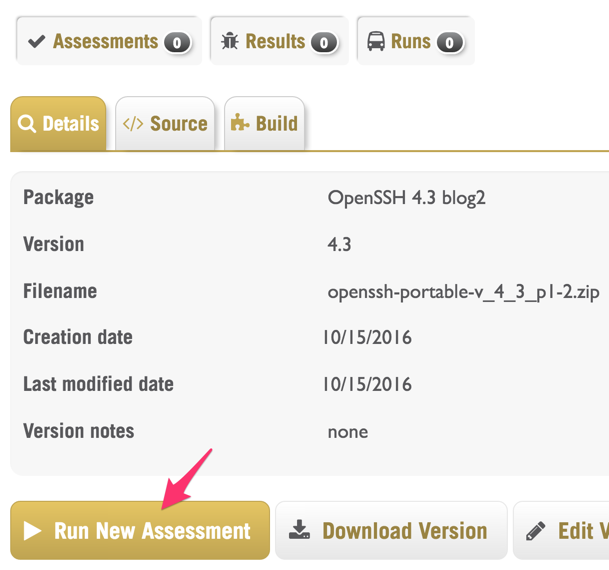Screen dimensions: 609x570
Task: Click the puzzle piece icon on Build
Action: tap(240, 122)
